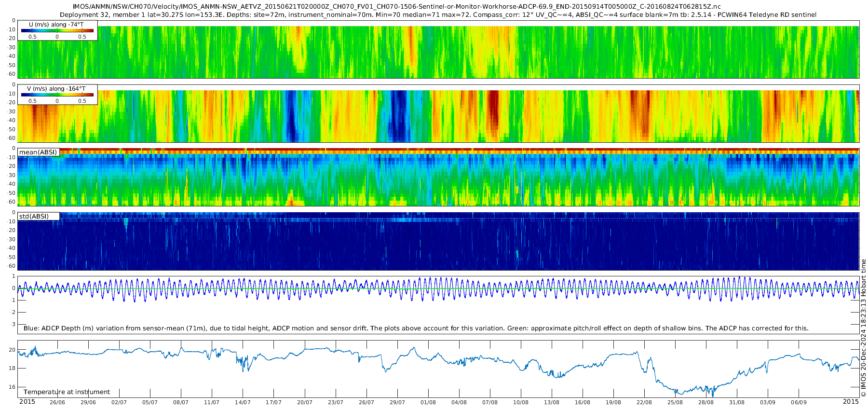
Task: Click the dark red V velocity peak near 07/08
Action: [493, 109]
